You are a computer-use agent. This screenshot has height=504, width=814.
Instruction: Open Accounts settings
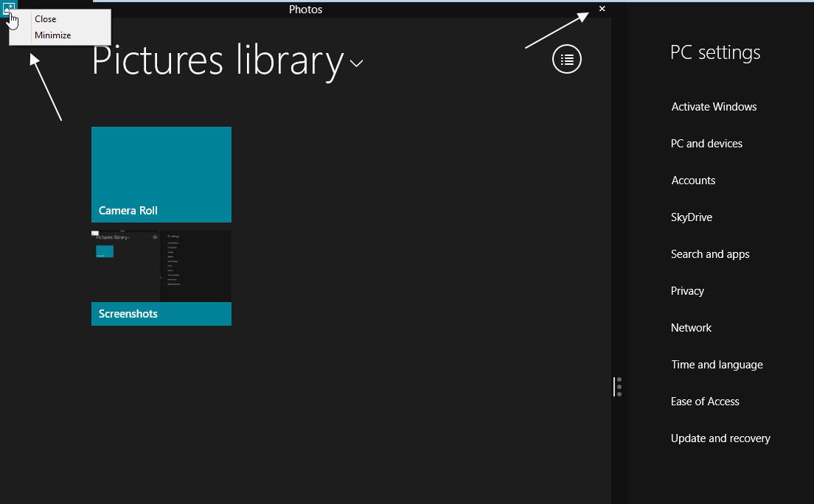click(693, 181)
